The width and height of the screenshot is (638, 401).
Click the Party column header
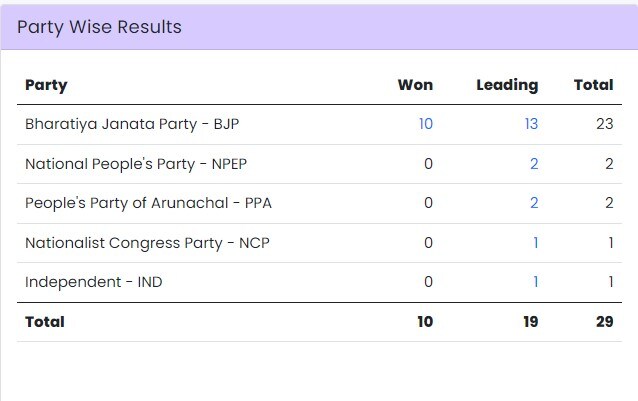pos(46,85)
